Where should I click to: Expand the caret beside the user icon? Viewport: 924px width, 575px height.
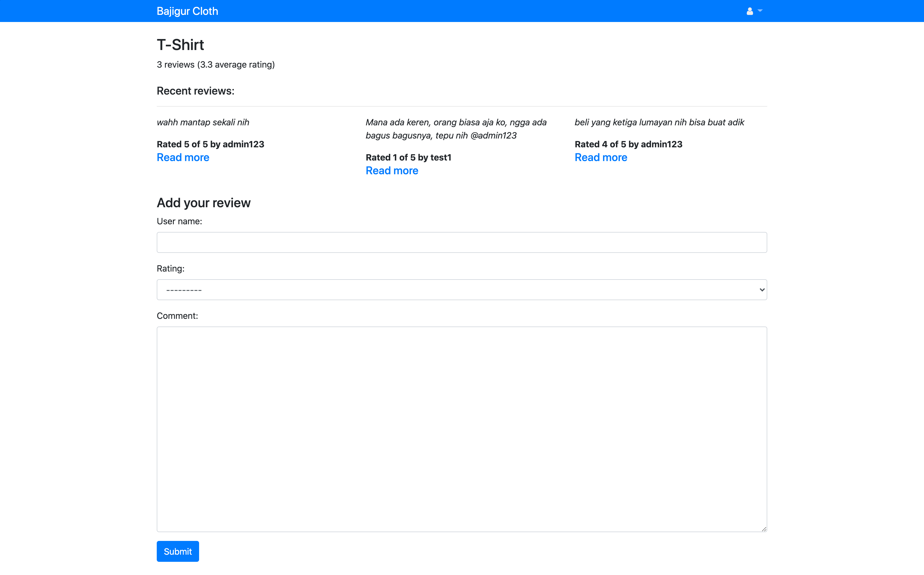[760, 11]
